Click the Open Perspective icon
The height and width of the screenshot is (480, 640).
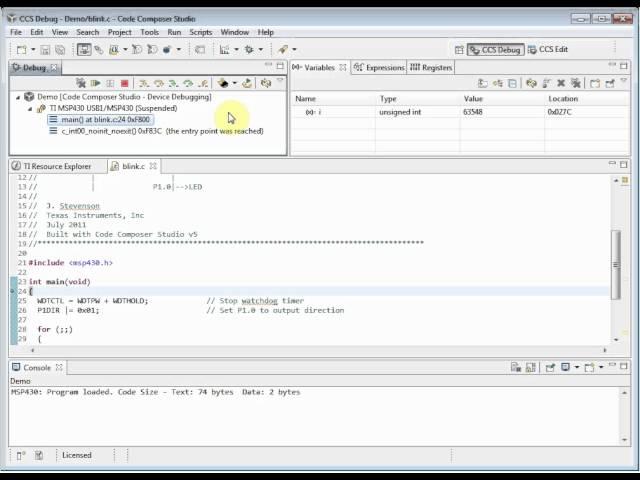pos(459,50)
